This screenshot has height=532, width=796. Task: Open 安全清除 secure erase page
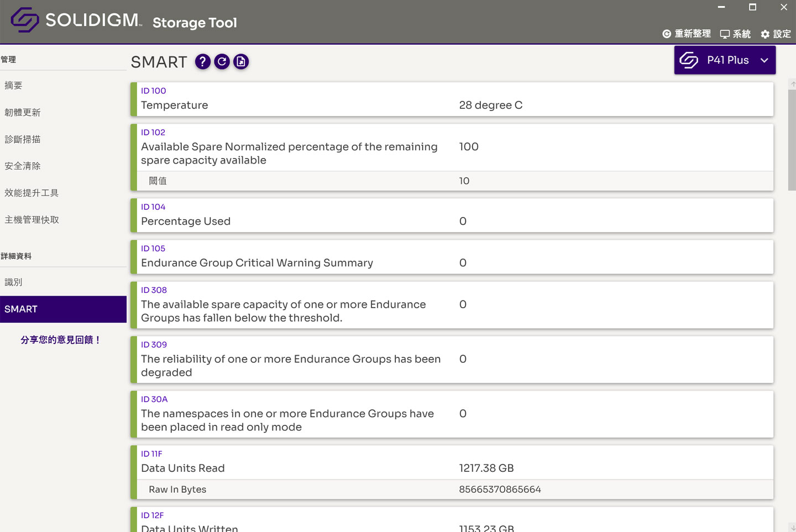point(23,166)
